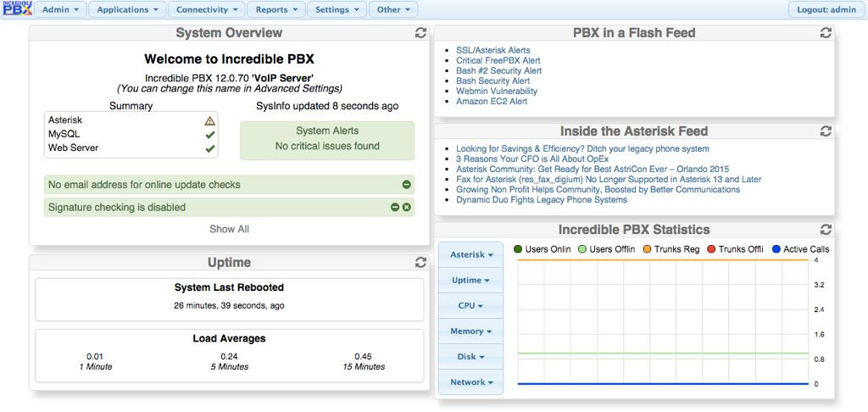Viewport: 868px width, 412px height.
Task: Toggle Trunks Offline series in legend
Action: [735, 249]
